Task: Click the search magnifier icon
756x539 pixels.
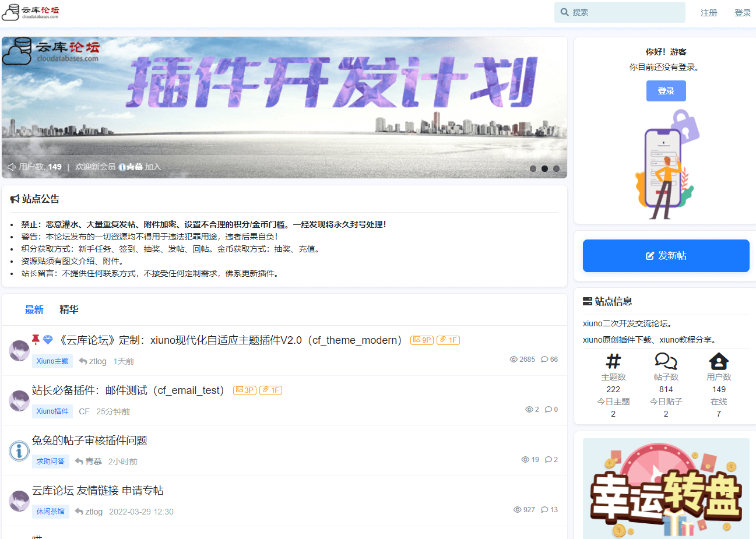Action: (x=565, y=12)
